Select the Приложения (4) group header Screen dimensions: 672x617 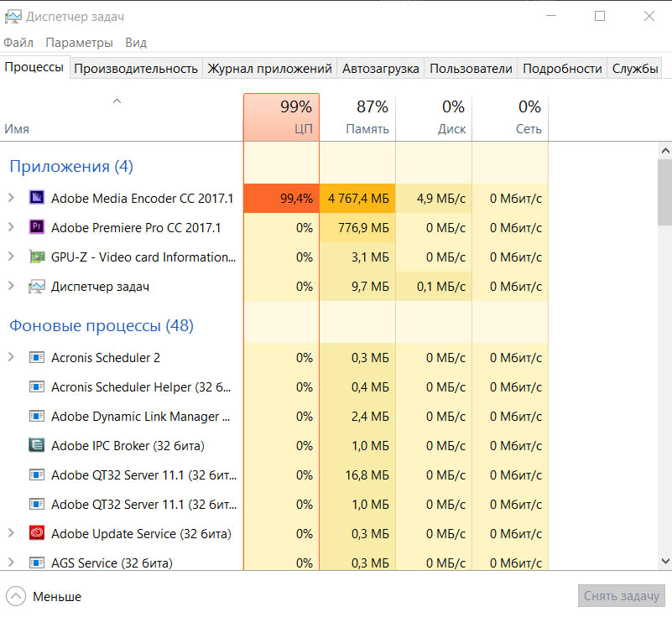point(71,166)
